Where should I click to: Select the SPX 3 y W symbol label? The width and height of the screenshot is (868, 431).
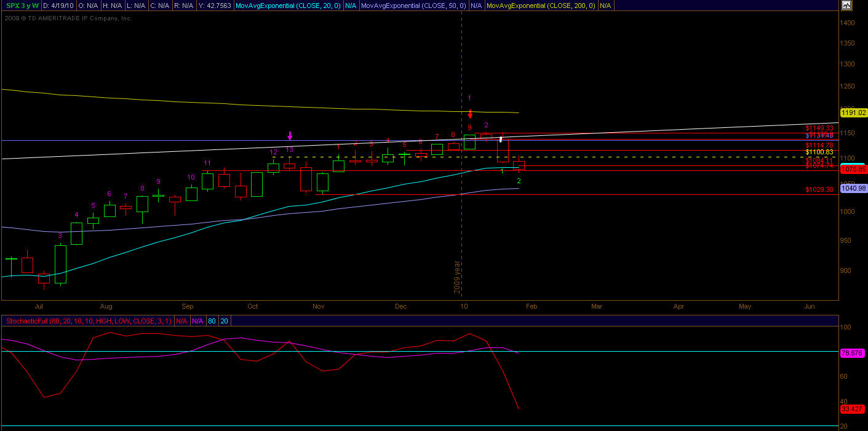point(22,6)
